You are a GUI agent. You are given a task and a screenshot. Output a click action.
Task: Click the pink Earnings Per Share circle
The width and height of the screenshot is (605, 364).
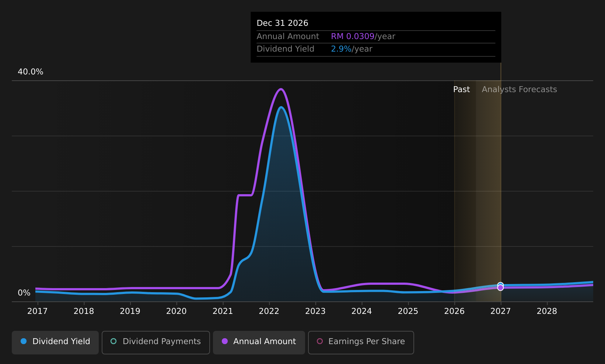[x=320, y=341]
